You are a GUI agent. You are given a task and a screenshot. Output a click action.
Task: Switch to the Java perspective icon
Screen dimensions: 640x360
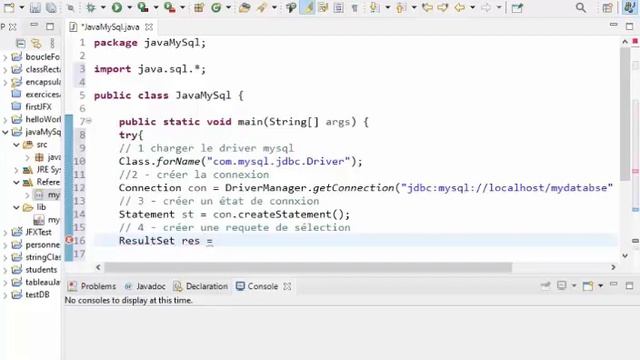629,8
